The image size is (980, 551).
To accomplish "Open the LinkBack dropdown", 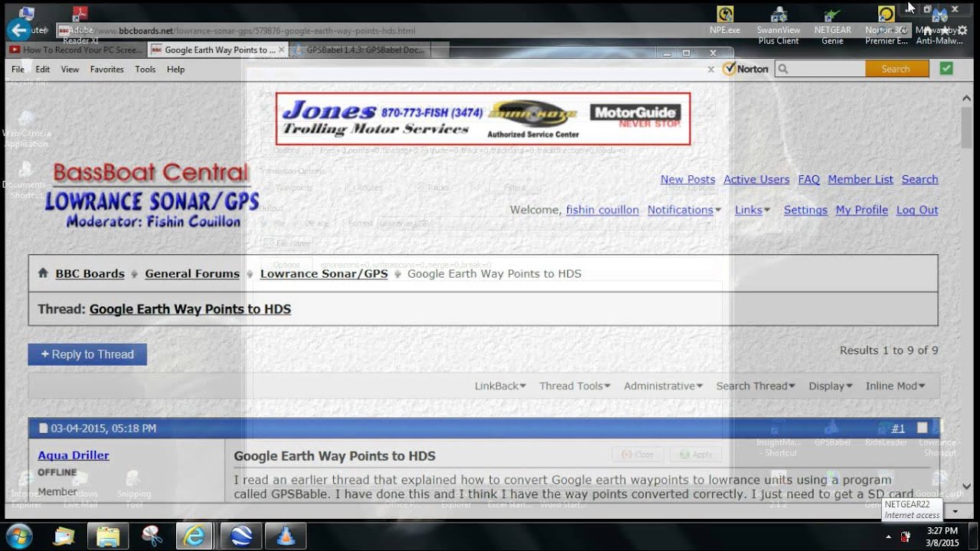I will point(500,386).
